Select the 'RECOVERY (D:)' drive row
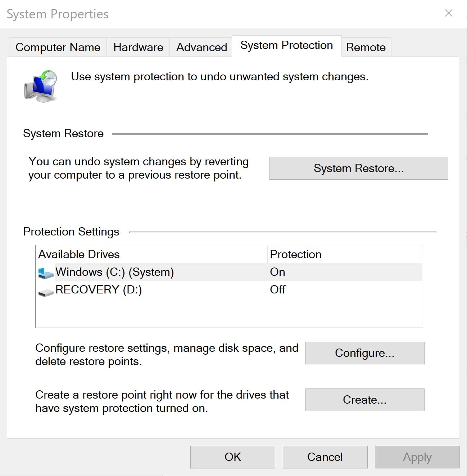467x476 pixels. click(229, 290)
